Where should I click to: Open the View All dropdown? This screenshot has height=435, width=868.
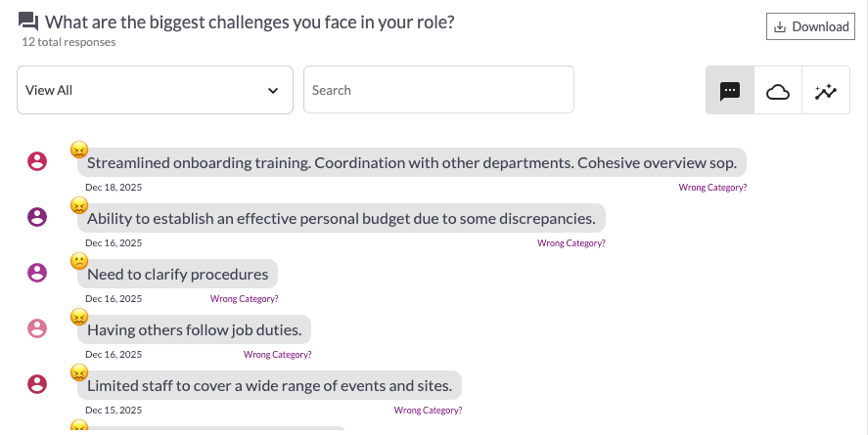[155, 90]
